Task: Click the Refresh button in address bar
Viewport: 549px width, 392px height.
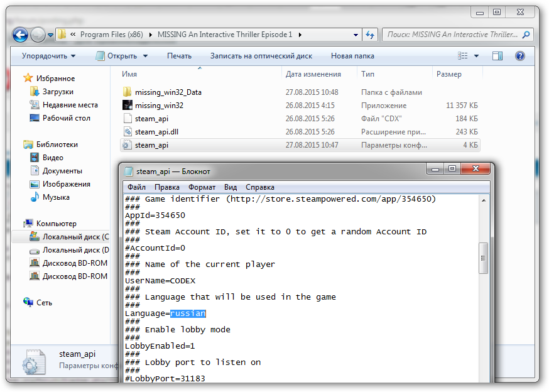Action: click(370, 35)
